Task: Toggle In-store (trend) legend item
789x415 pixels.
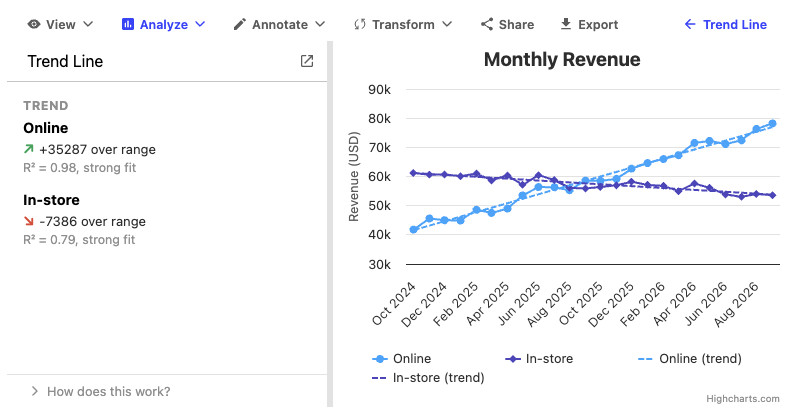Action: coord(428,378)
